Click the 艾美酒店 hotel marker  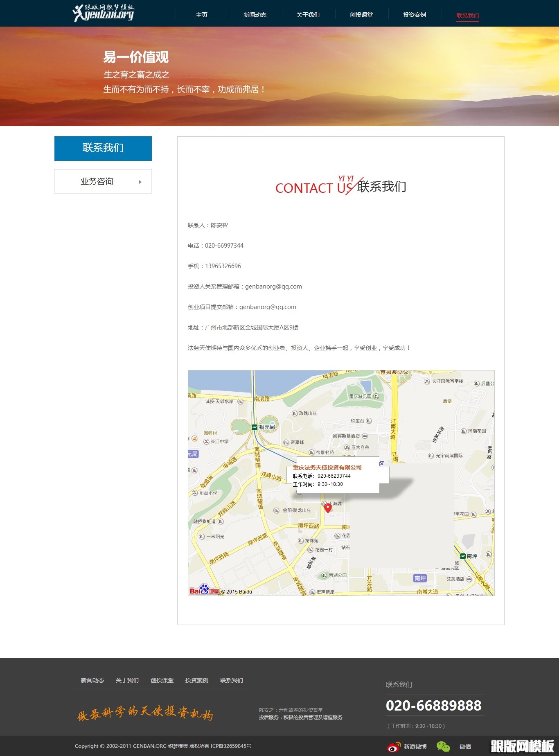point(469,579)
